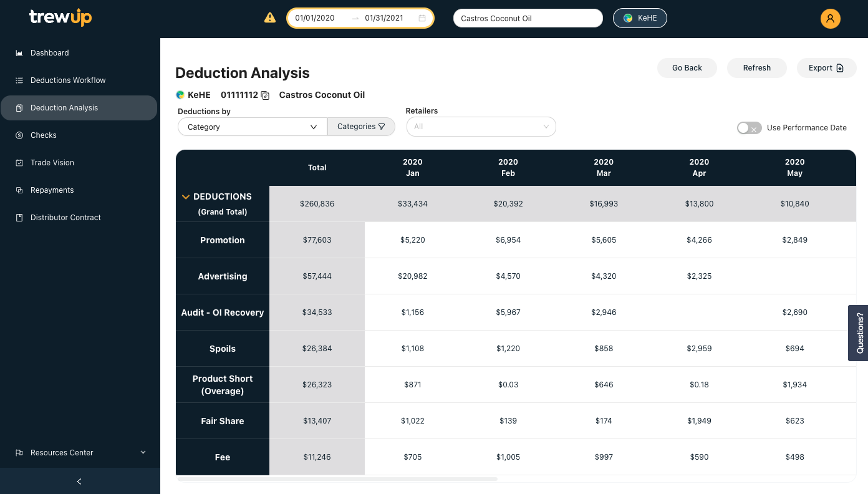Viewport: 868px width, 494px height.
Task: Open the Deductions by Category dropdown
Action: [253, 127]
